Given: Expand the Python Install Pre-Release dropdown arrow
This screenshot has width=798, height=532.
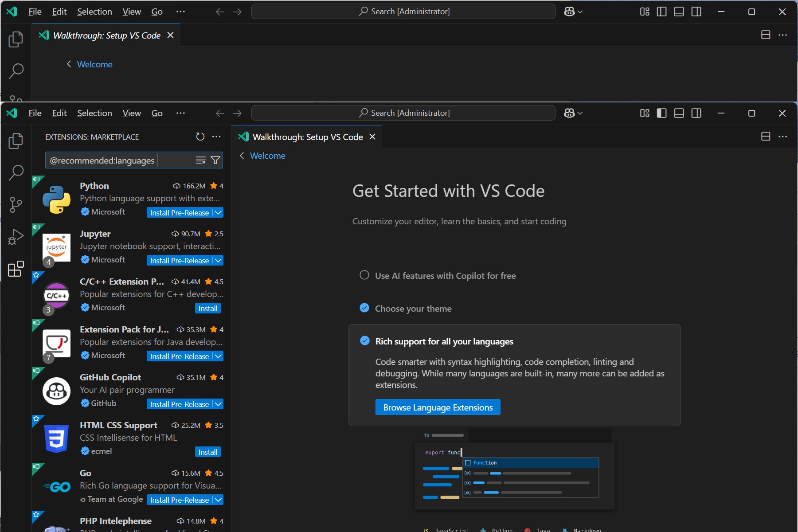Looking at the screenshot, I should coord(218,213).
